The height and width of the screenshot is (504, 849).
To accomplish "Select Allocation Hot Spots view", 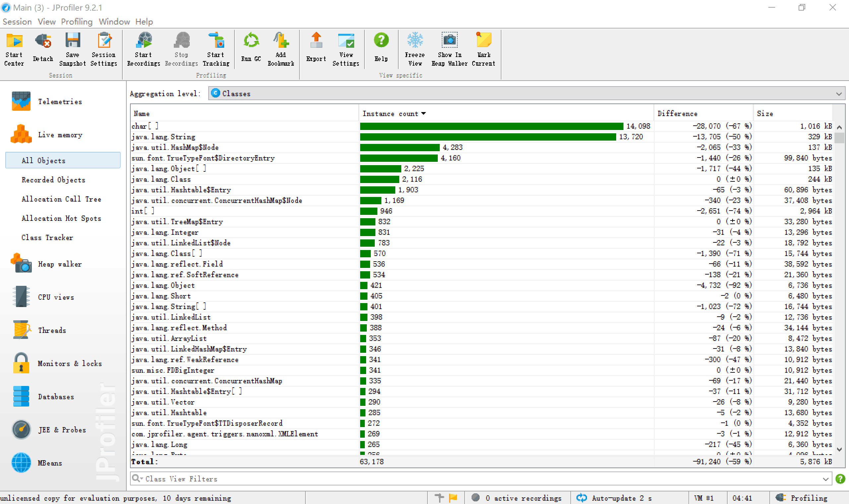I will (x=61, y=219).
